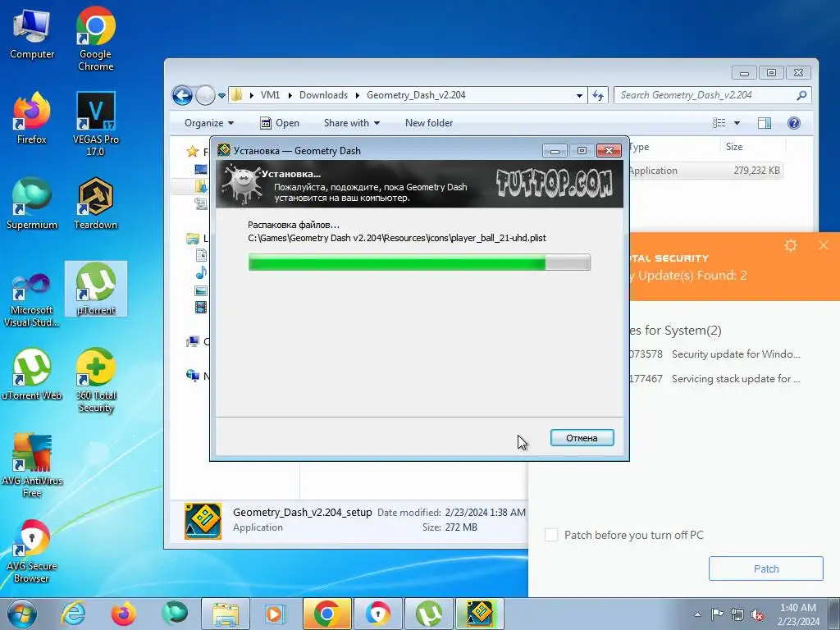Refresh the Explorer folder view

598,95
